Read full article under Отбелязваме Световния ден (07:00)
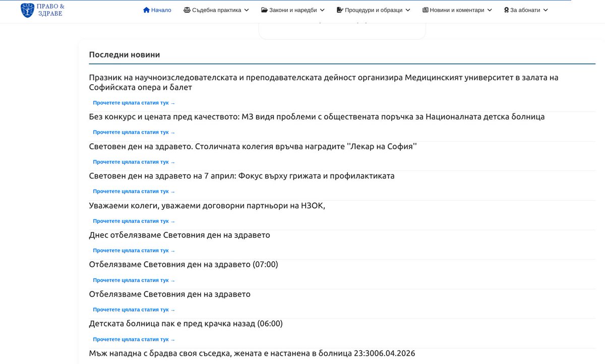605x364 pixels. click(x=134, y=280)
